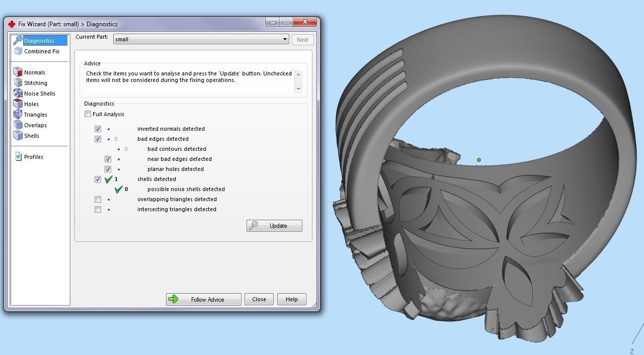Open the Combined Fix page
Viewport: 644px width, 355px height.
[42, 51]
